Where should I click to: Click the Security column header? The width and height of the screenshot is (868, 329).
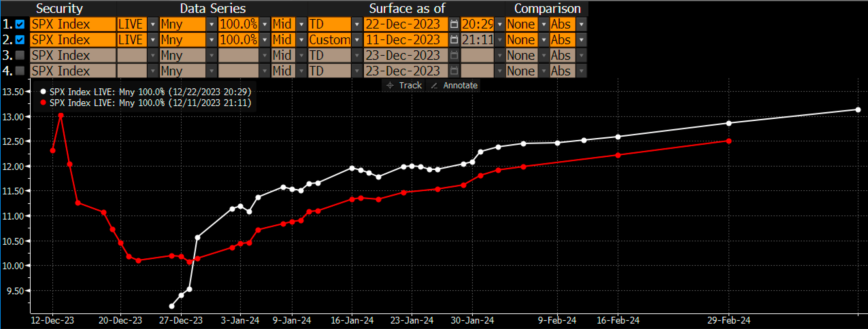click(x=60, y=8)
